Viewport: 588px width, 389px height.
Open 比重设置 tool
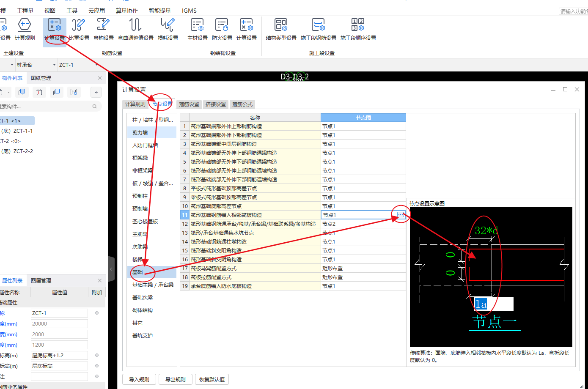coord(79,30)
